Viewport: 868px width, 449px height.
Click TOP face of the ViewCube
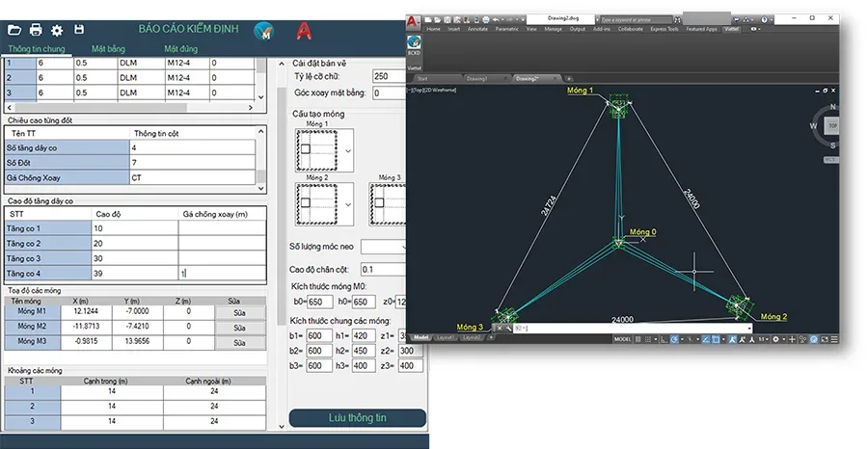[832, 126]
